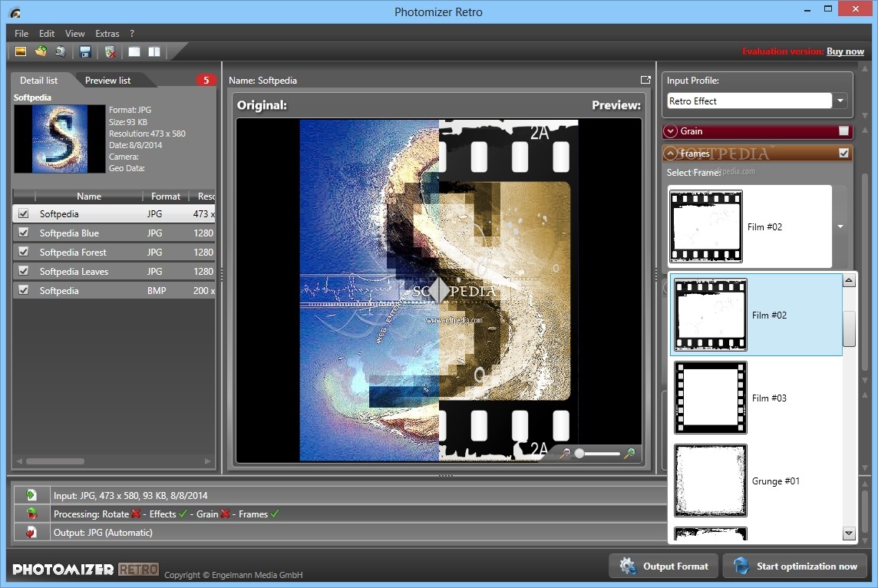Open the File menu
Viewport: 878px width, 588px height.
pos(21,34)
